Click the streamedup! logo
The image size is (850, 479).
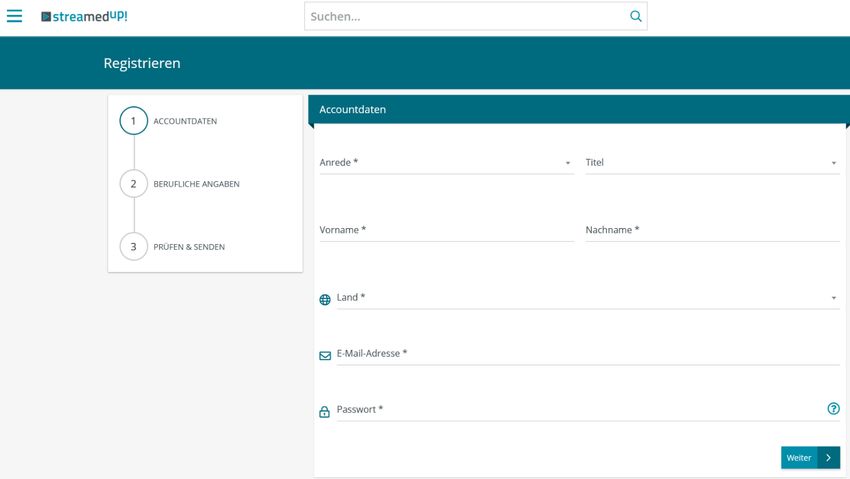84,17
